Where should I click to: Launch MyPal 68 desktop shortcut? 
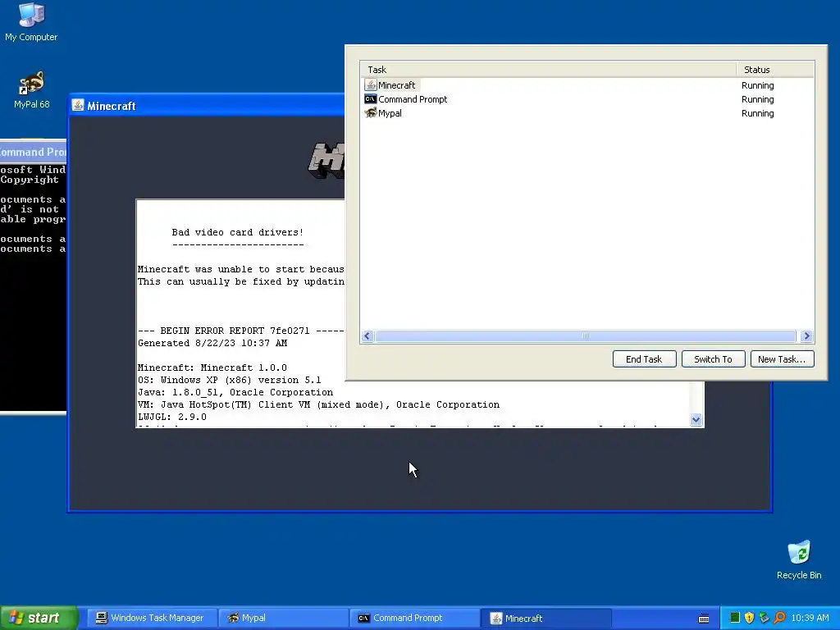[x=31, y=89]
